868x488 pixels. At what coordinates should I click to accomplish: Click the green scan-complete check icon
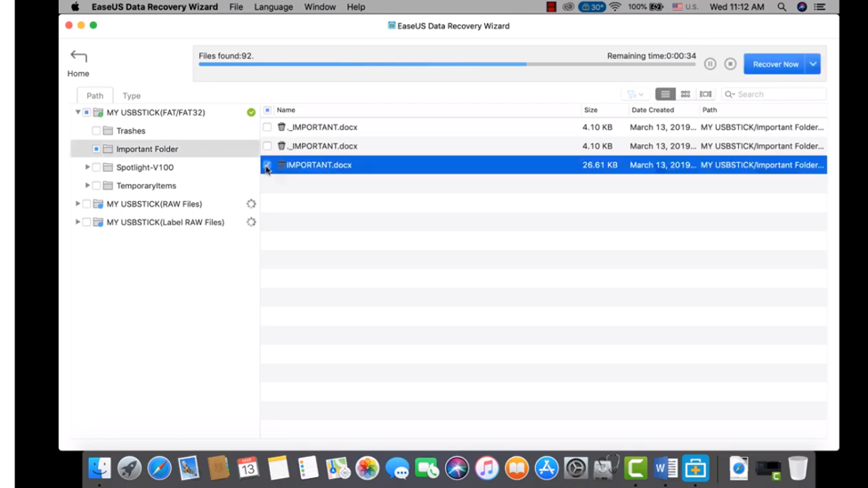click(251, 112)
